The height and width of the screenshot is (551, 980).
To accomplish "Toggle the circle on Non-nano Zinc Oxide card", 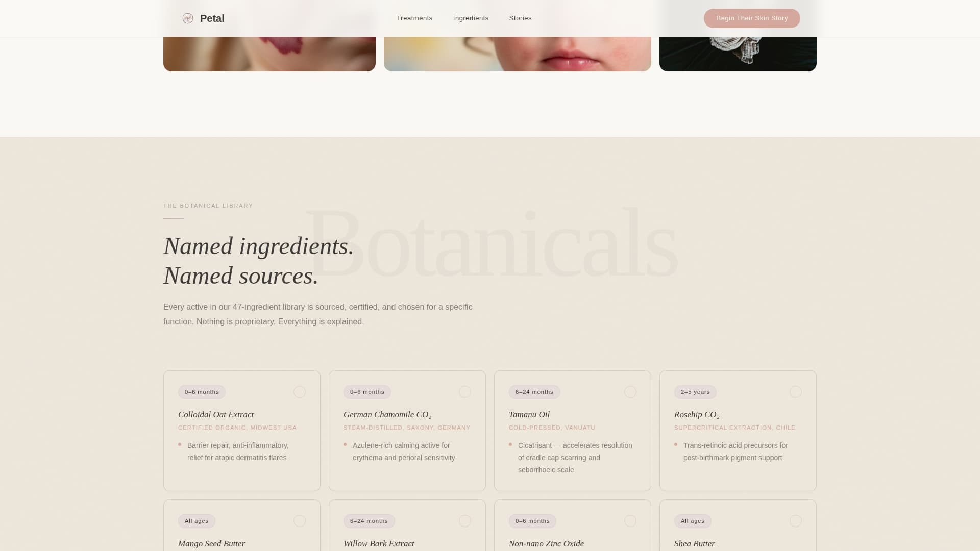I will tap(630, 521).
